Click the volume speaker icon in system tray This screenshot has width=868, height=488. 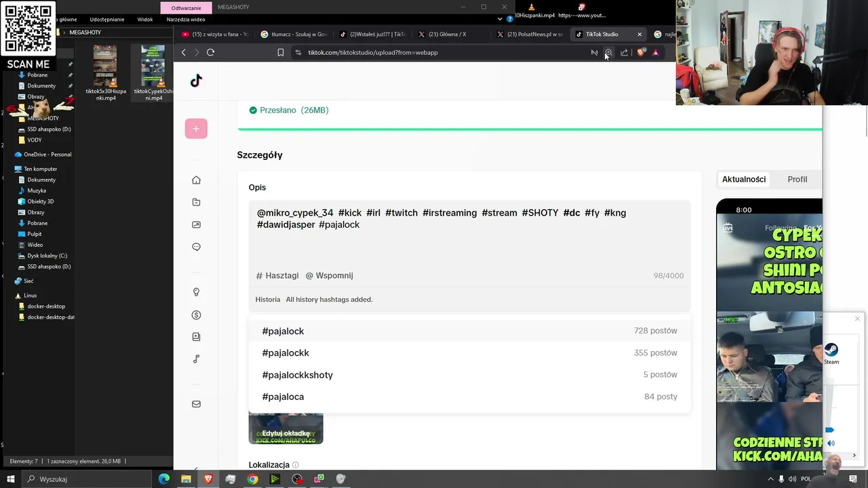point(793,479)
